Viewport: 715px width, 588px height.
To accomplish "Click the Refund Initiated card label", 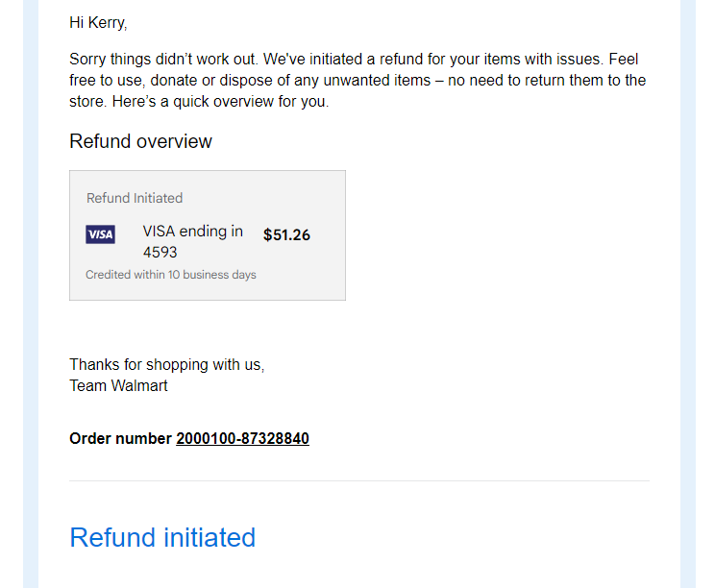I will pos(135,198).
